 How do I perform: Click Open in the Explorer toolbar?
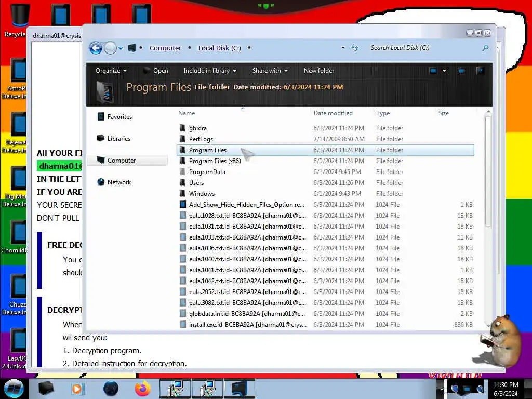[156, 71]
